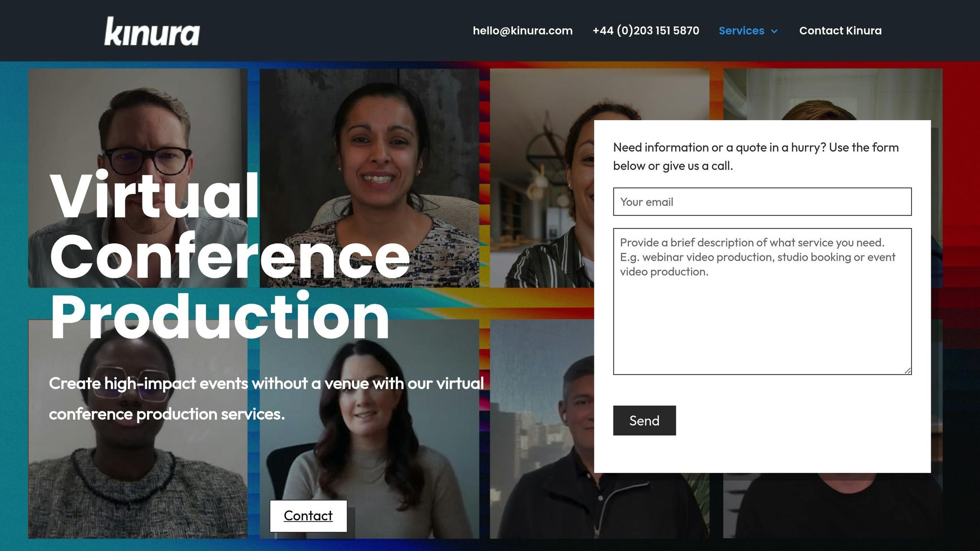This screenshot has width=980, height=551.
Task: Grab the text area resize handle
Action: tap(907, 371)
